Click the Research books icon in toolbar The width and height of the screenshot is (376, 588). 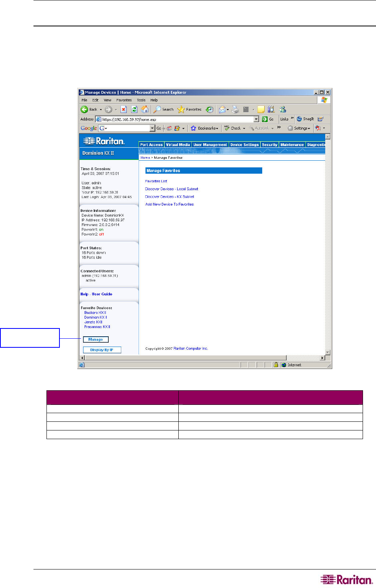click(x=271, y=109)
